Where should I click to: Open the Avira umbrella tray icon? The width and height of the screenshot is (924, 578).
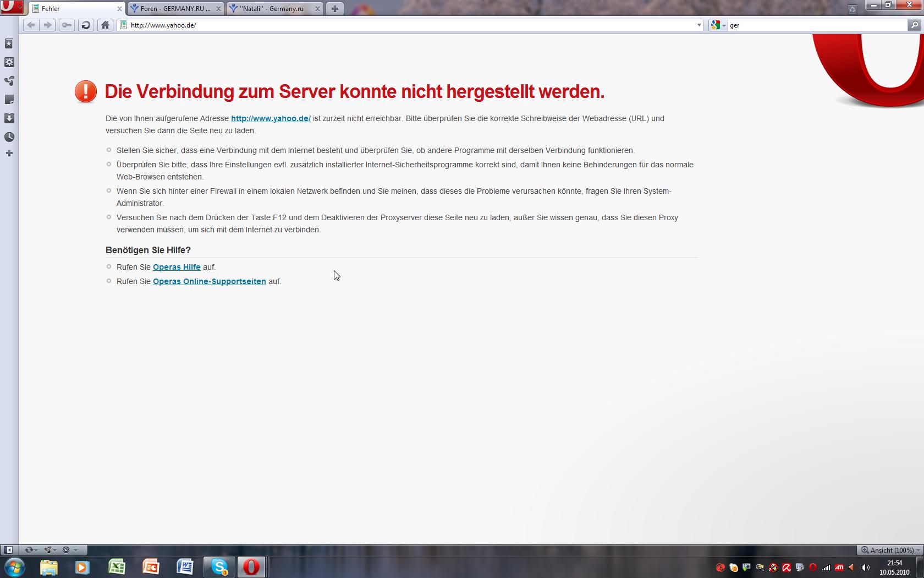[787, 568]
